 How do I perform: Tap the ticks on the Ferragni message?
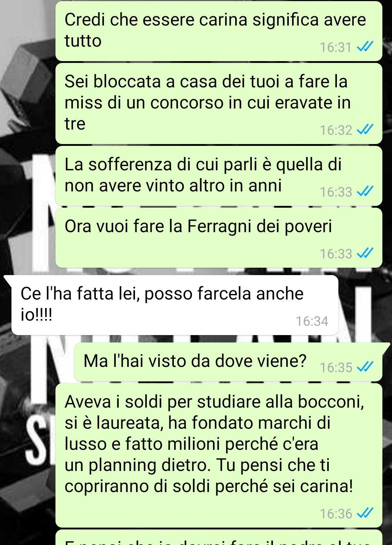pyautogui.click(x=365, y=254)
